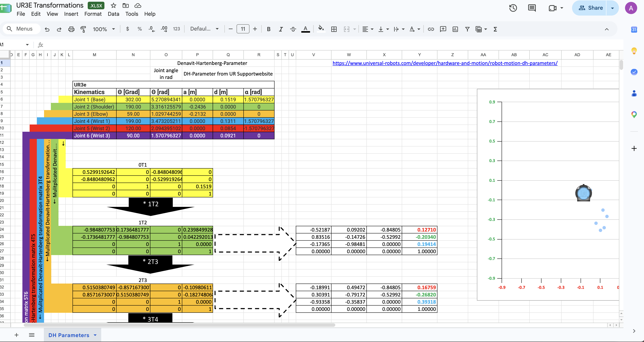Add a new sheet with plus button
Screen dimensions: 644x342
(x=17, y=335)
